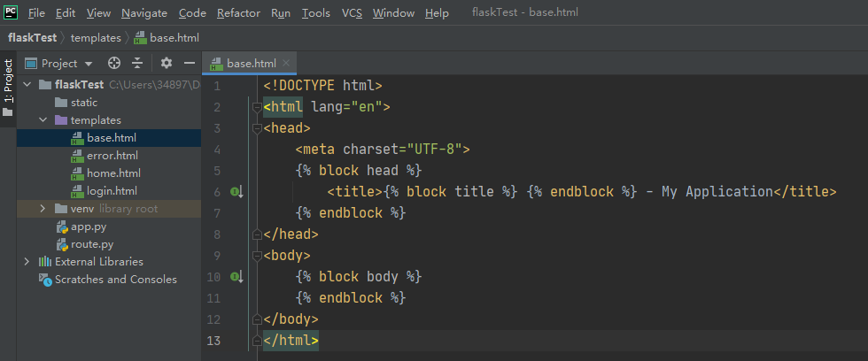The image size is (868, 361).
Task: Open the File menu
Action: pos(36,12)
